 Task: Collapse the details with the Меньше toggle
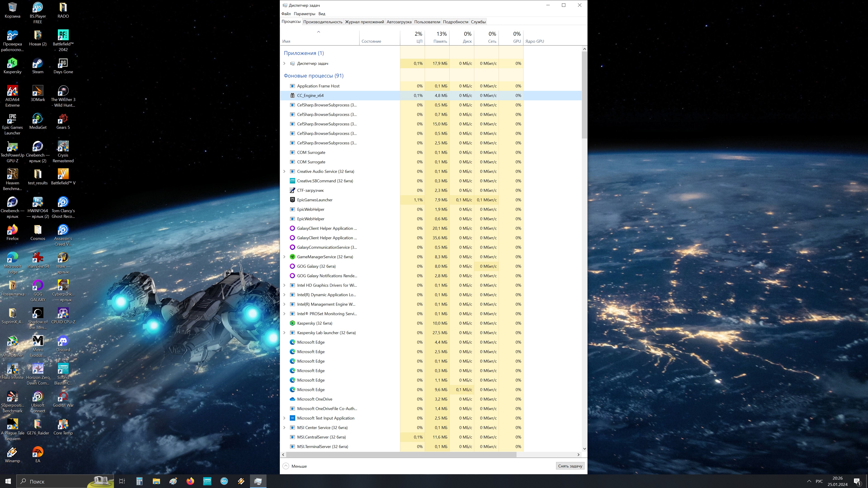point(295,466)
